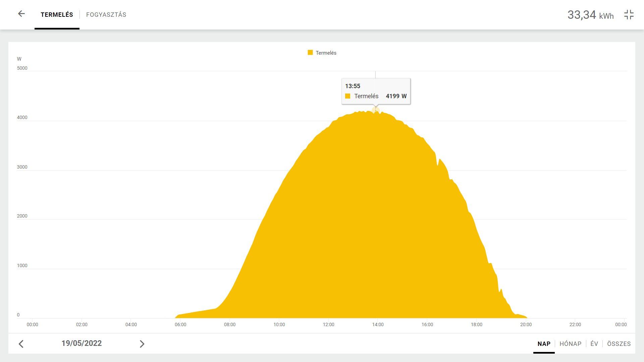The image size is (644, 362).
Task: Click the 13:55 tooltip box
Action: tap(376, 91)
